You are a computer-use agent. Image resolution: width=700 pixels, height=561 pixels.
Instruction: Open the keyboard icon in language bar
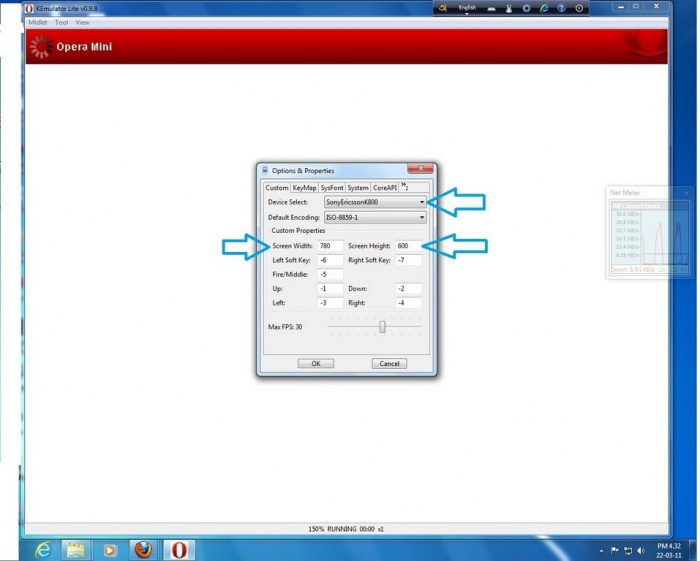pos(491,9)
